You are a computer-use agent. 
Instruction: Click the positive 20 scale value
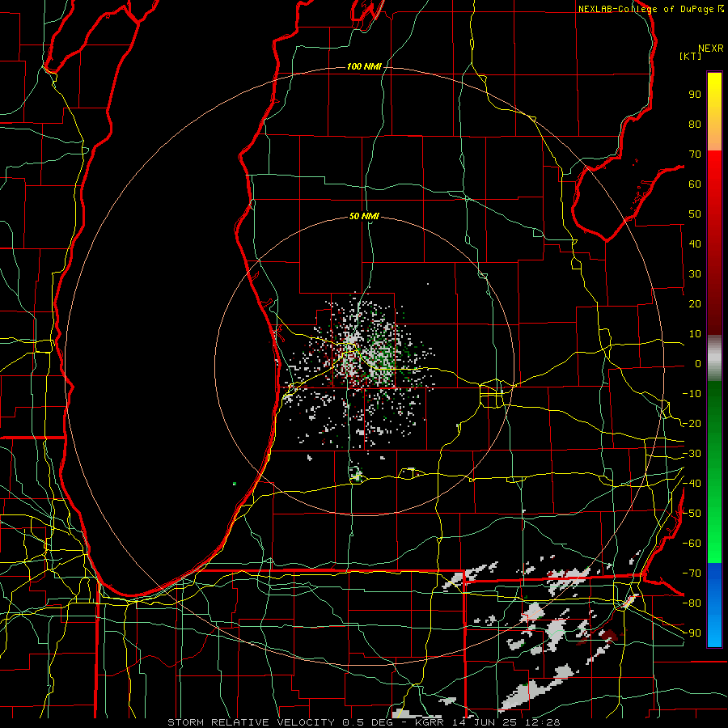click(695, 303)
